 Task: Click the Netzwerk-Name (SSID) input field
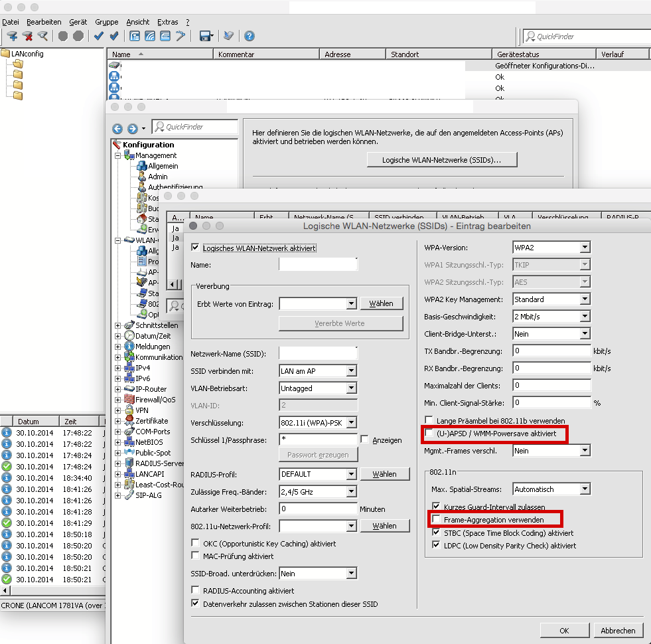point(318,354)
